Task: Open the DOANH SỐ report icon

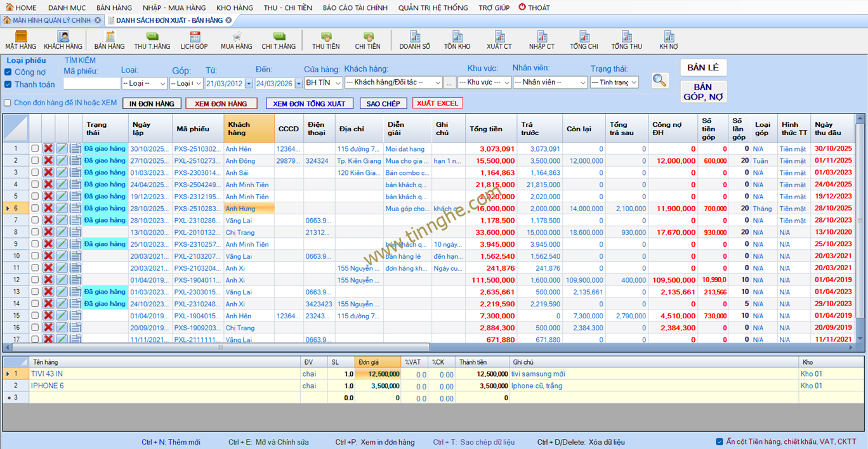Action: [x=414, y=40]
